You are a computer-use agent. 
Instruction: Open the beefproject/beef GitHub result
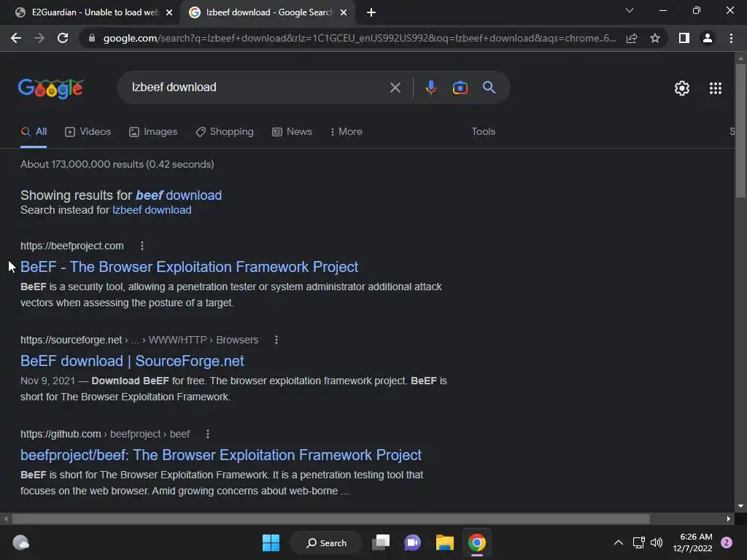pos(221,455)
